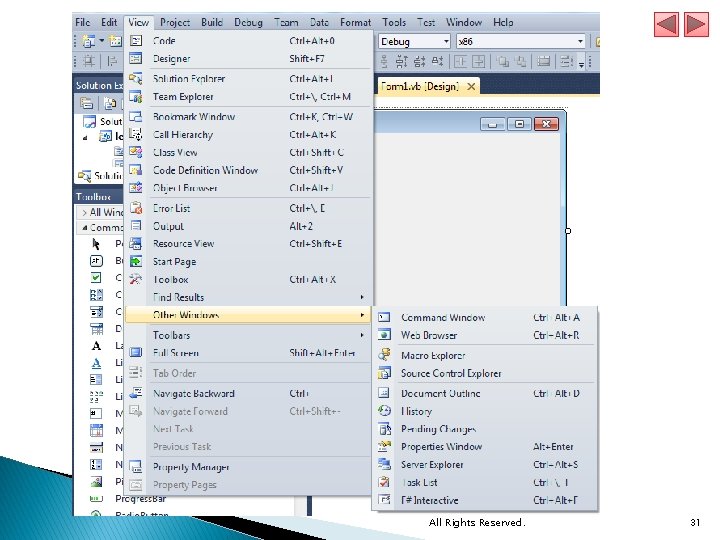
Task: Expand the All Windows Forms toolbox group
Action: [84, 213]
